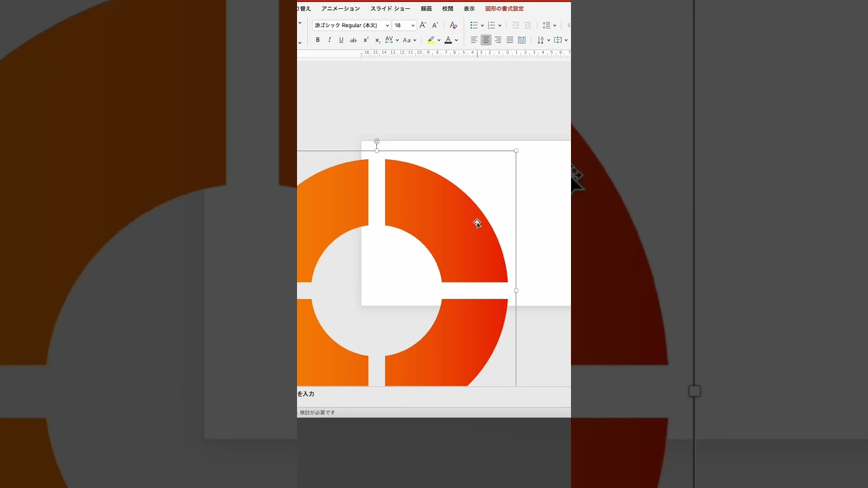Open the font size 18 dropdown
This screenshot has width=868, height=488.
[404, 25]
